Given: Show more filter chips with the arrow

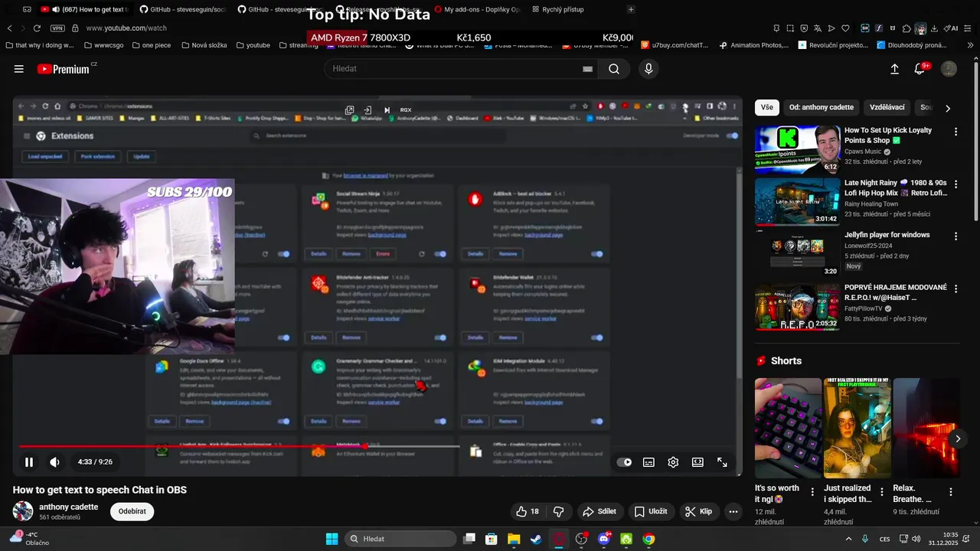Looking at the screenshot, I should pos(948,108).
